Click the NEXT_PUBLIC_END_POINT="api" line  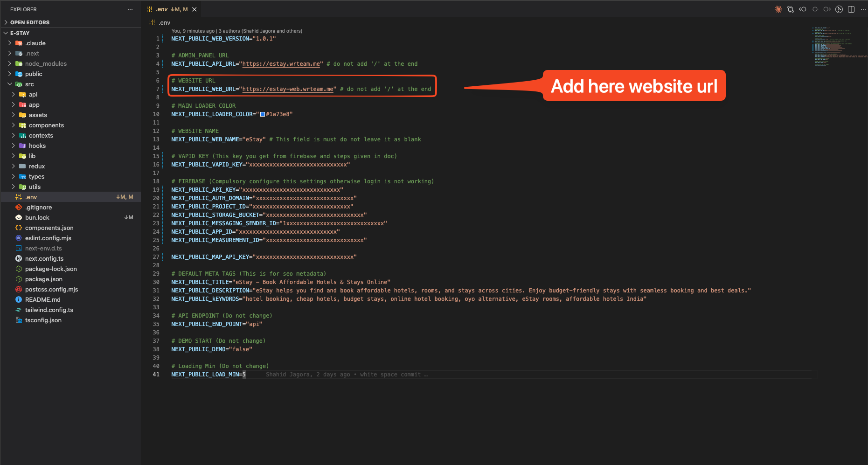[x=217, y=324]
